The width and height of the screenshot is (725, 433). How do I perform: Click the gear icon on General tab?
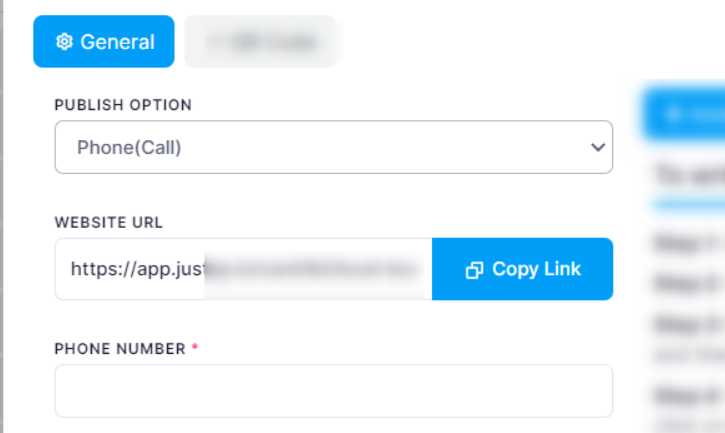(64, 42)
